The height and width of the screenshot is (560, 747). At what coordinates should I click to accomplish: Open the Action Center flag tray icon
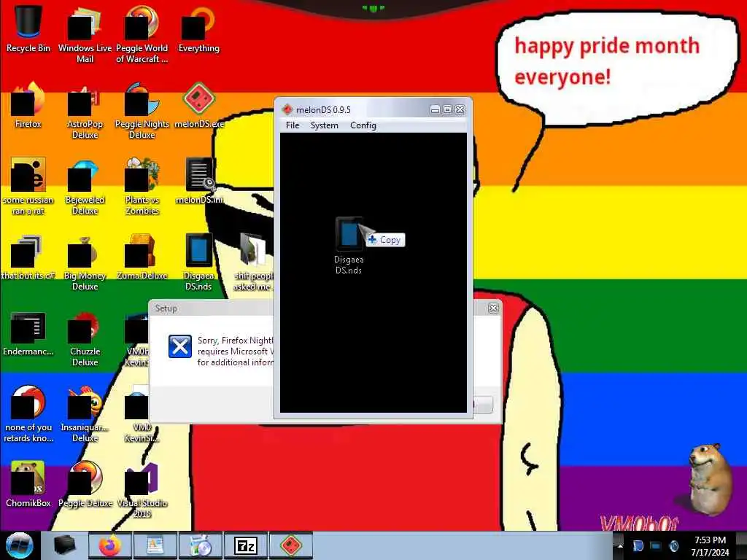tap(638, 545)
